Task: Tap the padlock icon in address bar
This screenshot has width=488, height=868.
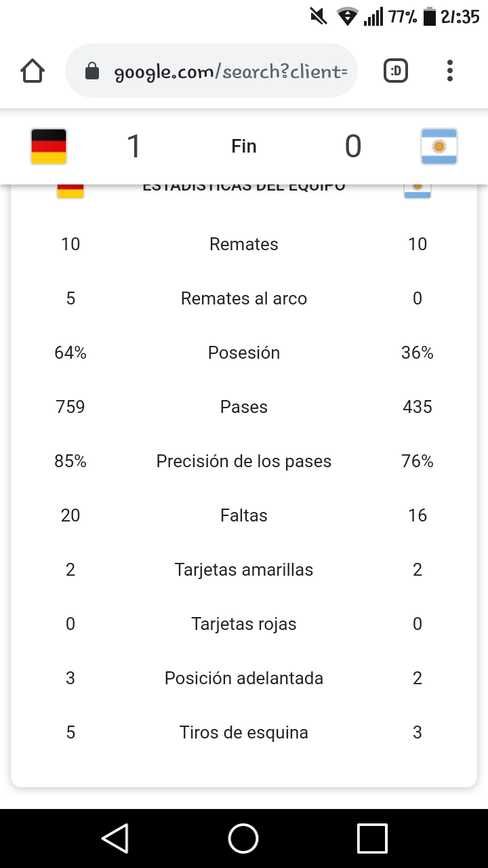Action: coord(92,71)
